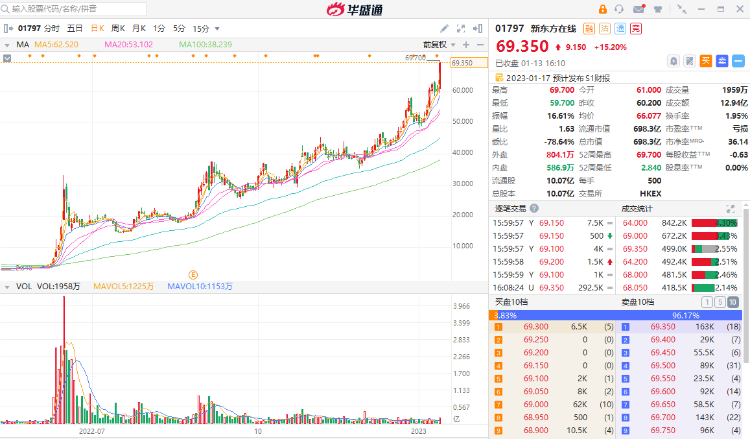The image size is (750, 439).
Task: Click the chart fullscreen expand icon
Action: tap(461, 29)
